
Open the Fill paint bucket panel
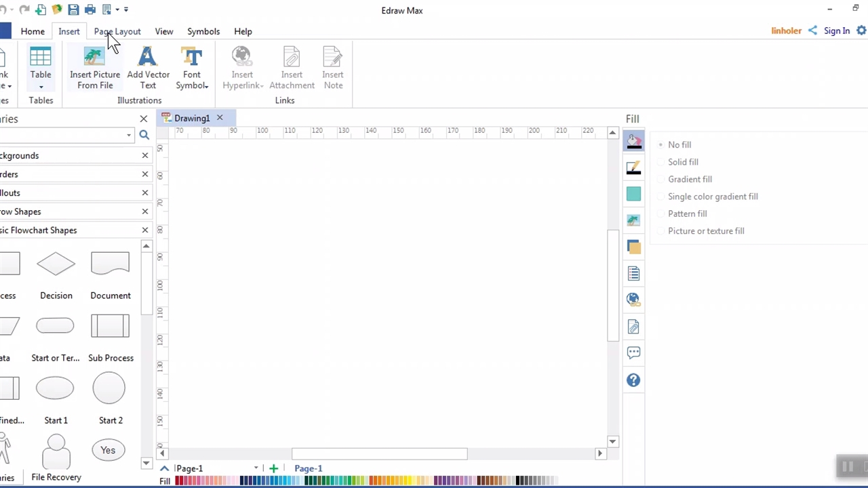click(x=633, y=142)
